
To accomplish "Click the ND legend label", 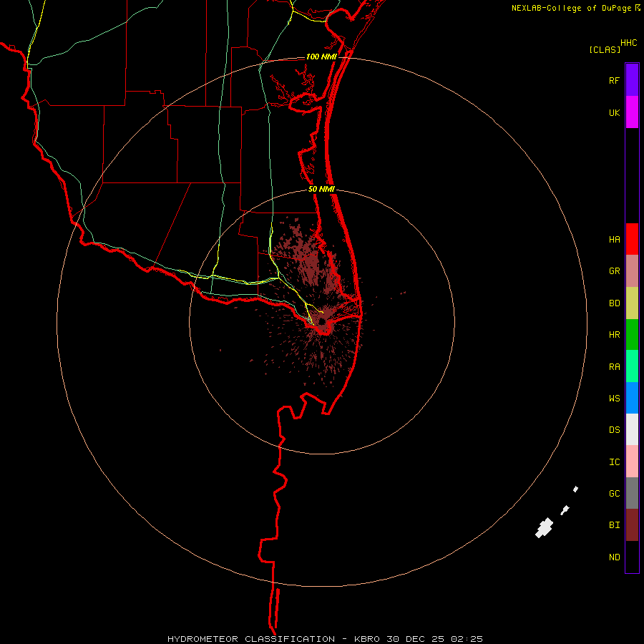I will pos(614,557).
